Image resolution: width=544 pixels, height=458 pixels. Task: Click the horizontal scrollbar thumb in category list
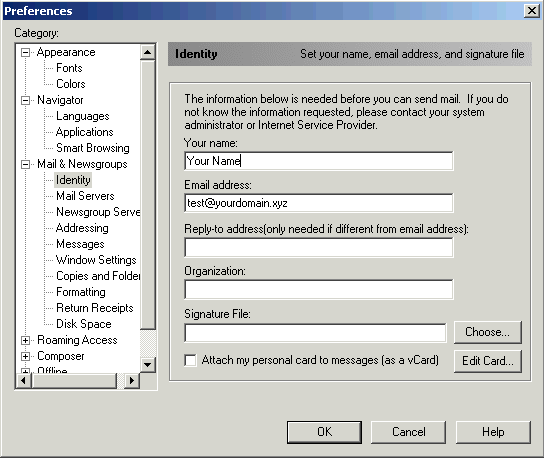pos(74,381)
